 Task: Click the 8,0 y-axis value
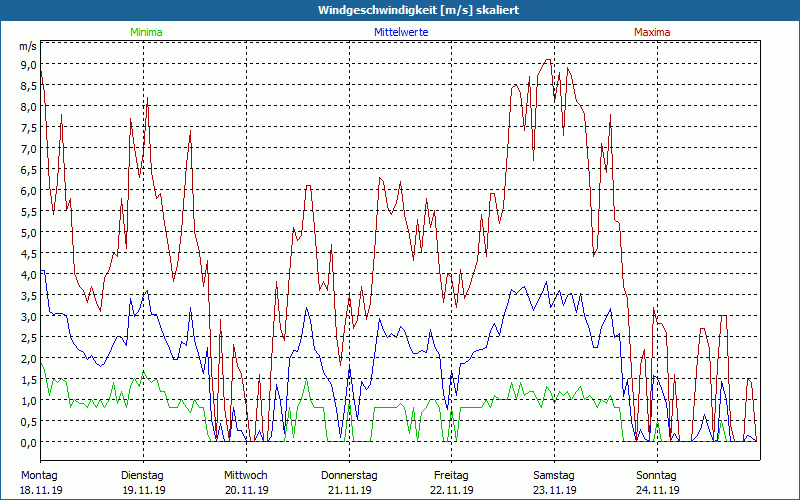point(29,107)
